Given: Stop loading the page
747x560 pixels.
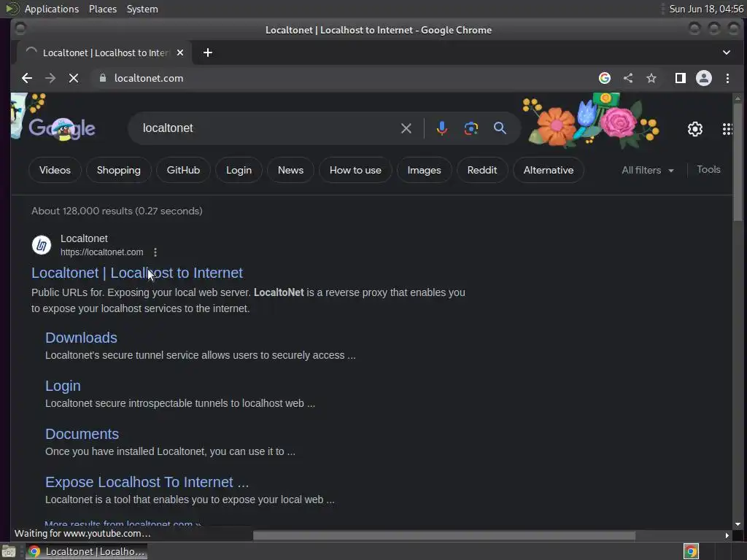Looking at the screenshot, I should click(74, 78).
